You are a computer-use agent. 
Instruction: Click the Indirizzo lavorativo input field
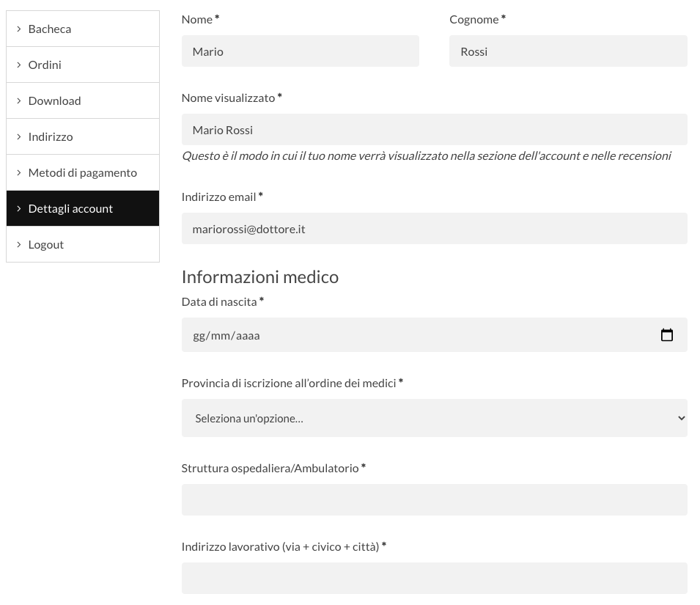[434, 578]
